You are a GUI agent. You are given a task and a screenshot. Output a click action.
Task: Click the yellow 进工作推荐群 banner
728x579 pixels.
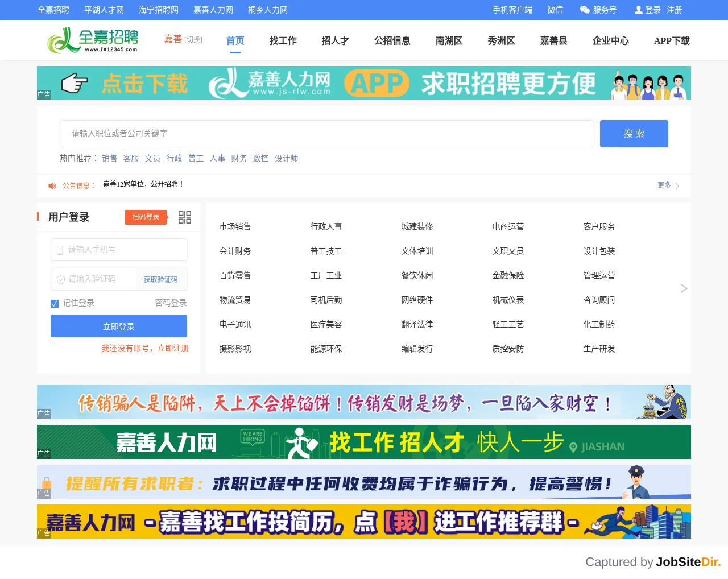click(x=364, y=522)
